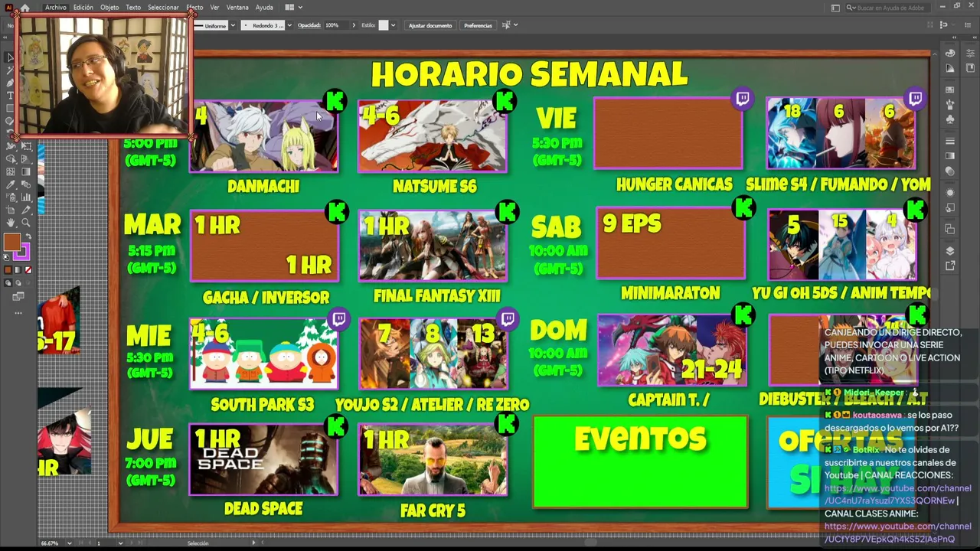Enable Draw Normal mode
The image size is (980, 551).
point(8,283)
